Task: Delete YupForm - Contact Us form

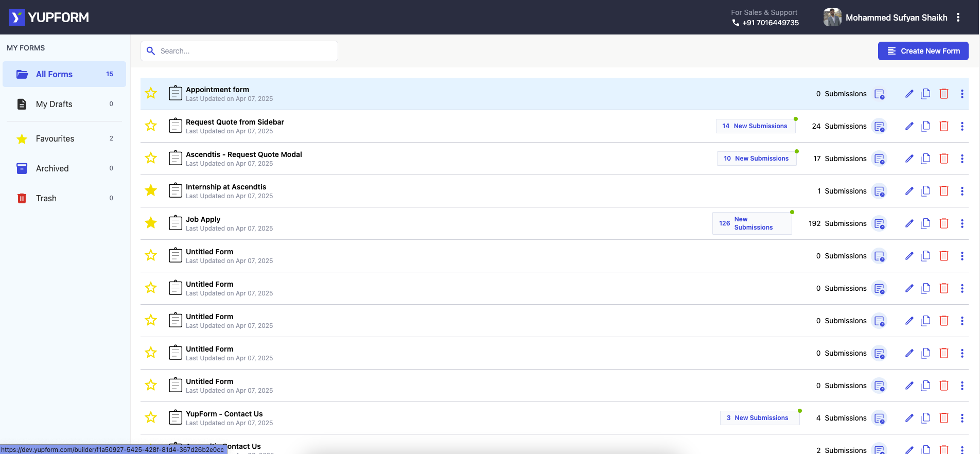Action: [x=944, y=418]
